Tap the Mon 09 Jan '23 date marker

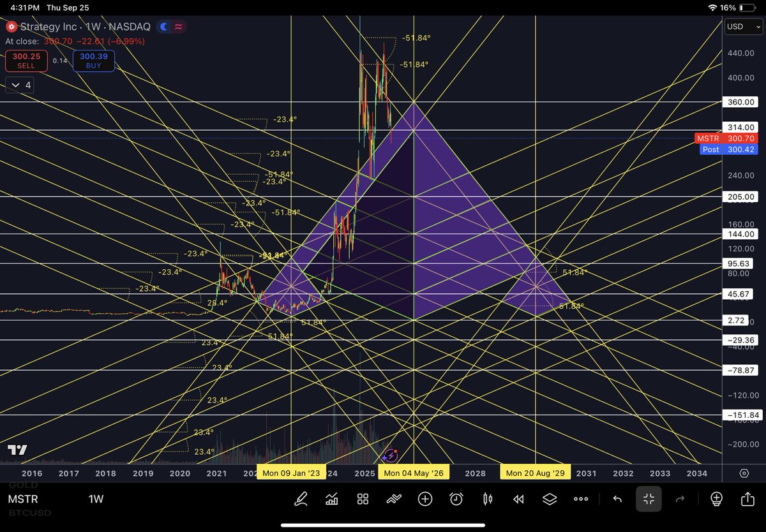(x=291, y=473)
